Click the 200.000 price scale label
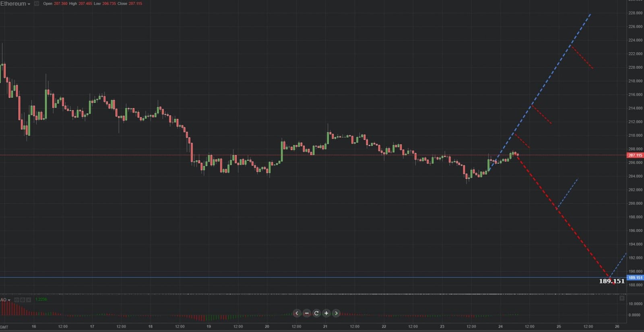The image size is (644, 332). click(x=636, y=203)
